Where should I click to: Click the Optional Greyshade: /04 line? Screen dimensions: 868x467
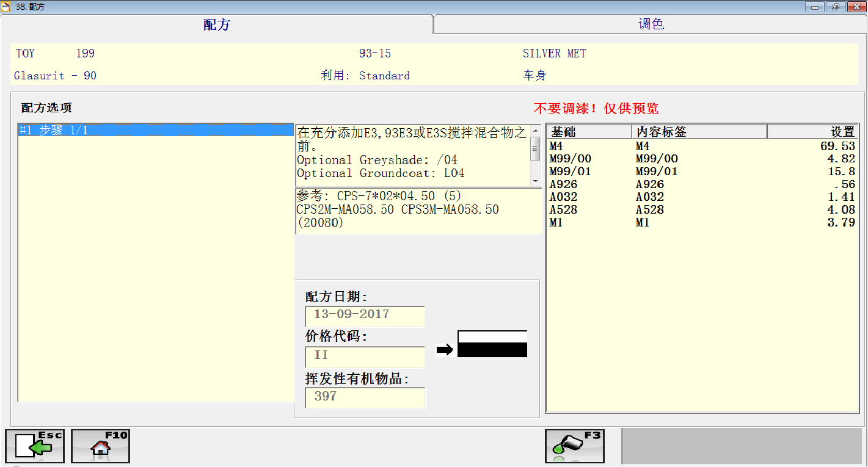click(x=377, y=160)
